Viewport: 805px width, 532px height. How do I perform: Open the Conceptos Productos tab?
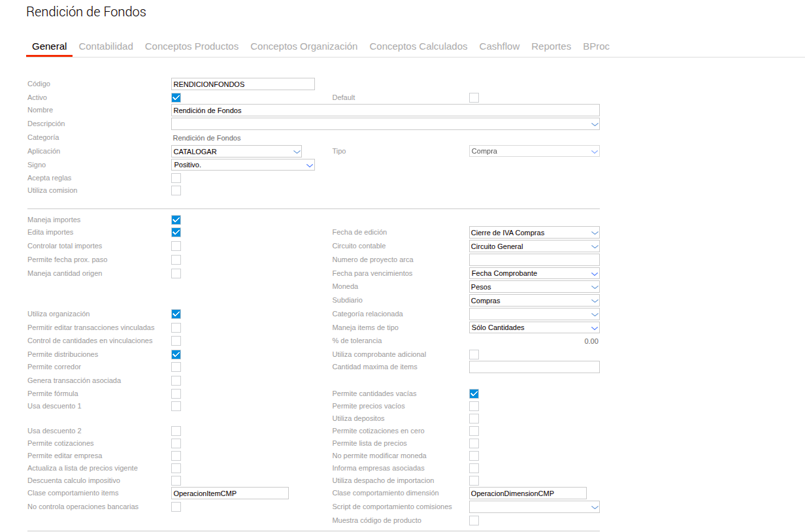point(191,46)
